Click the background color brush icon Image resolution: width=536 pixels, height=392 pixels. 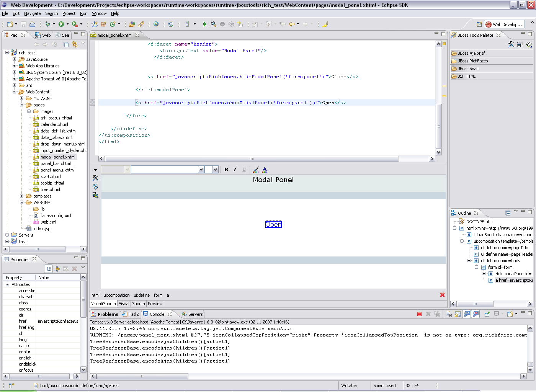tap(256, 170)
